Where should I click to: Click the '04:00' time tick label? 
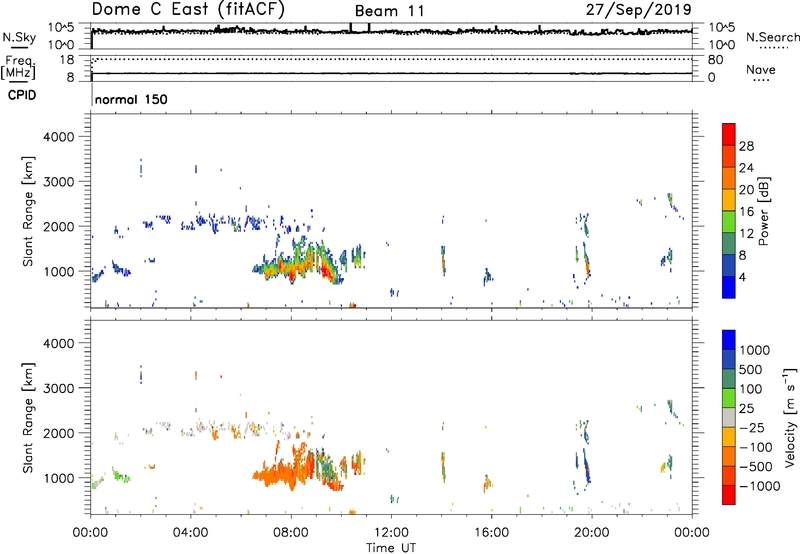[x=190, y=533]
